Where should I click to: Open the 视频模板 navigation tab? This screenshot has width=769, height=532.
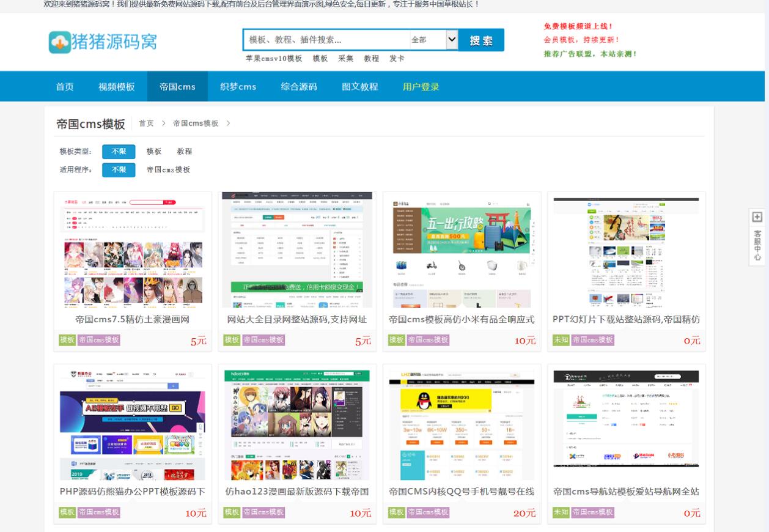116,87
